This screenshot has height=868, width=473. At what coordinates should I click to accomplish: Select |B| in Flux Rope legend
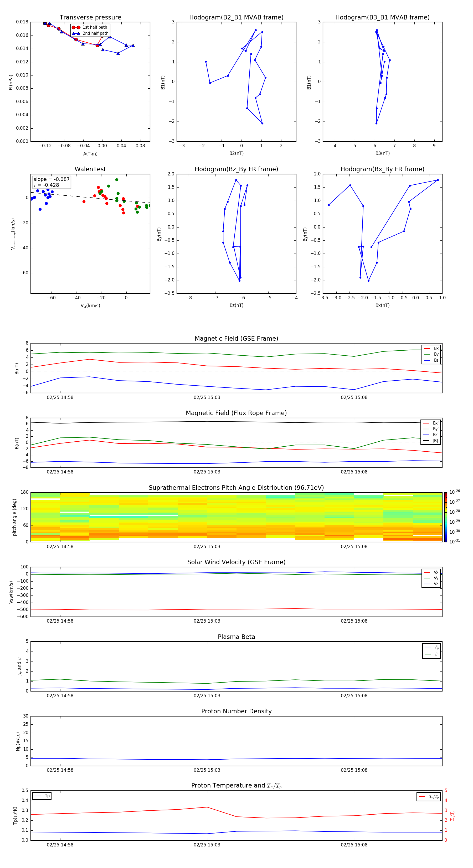coord(431,441)
